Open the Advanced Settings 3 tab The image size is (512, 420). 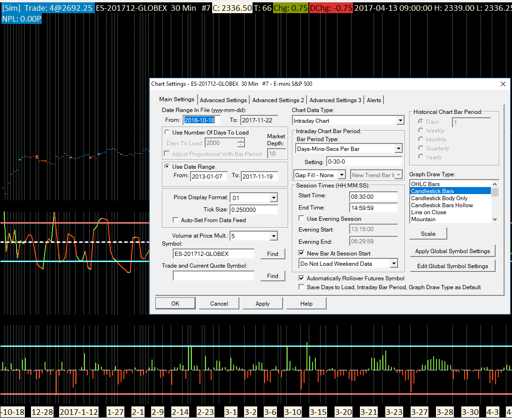(335, 100)
